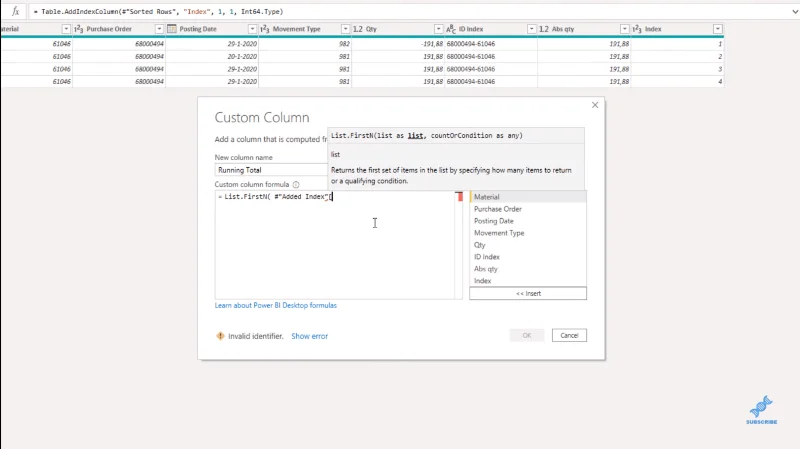
Task: Select the Movement Type column header
Action: pos(305,29)
